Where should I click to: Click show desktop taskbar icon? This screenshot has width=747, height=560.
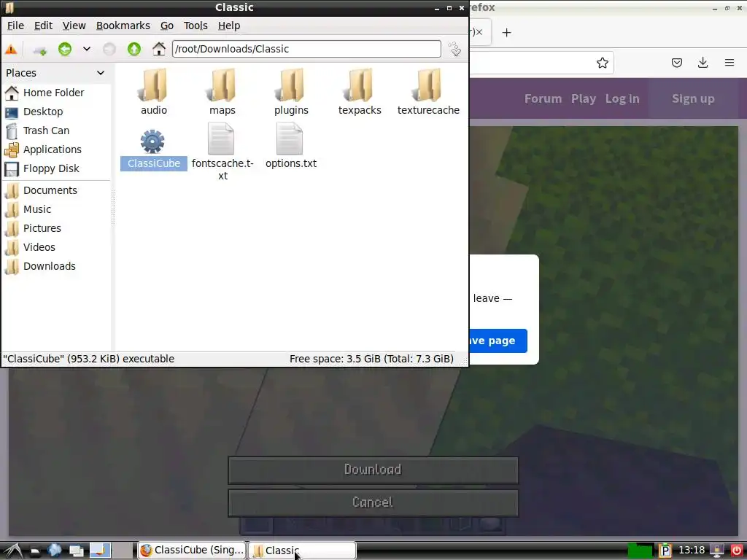76,551
